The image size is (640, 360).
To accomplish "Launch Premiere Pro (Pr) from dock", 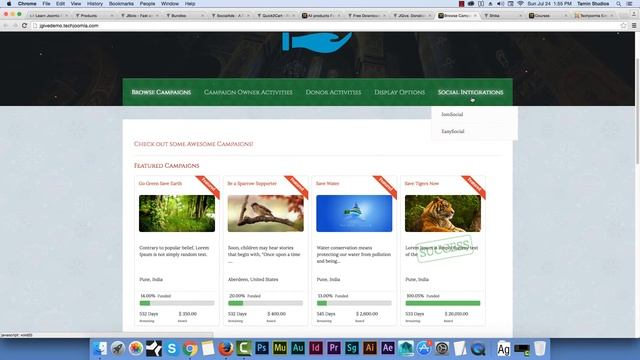I will (333, 348).
